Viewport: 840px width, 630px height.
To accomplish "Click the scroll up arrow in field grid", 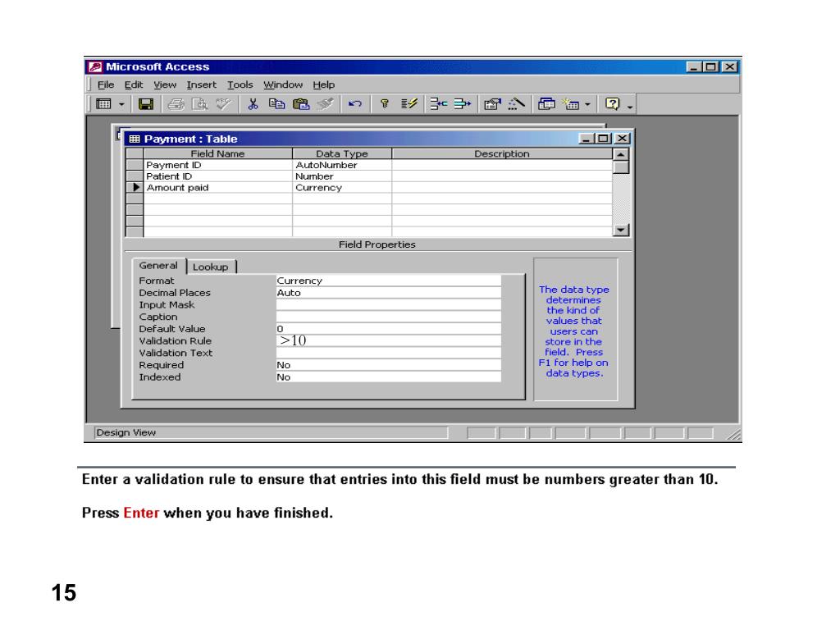I will tap(621, 154).
